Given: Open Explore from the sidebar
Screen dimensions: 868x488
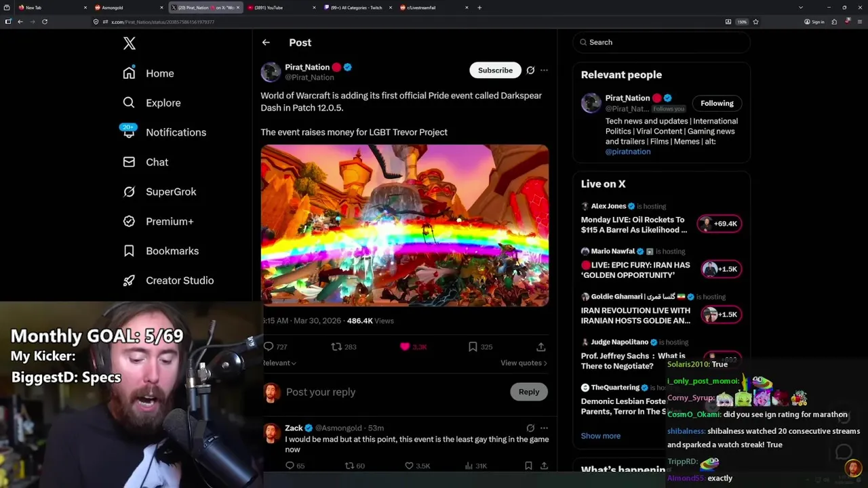Looking at the screenshot, I should [x=152, y=103].
